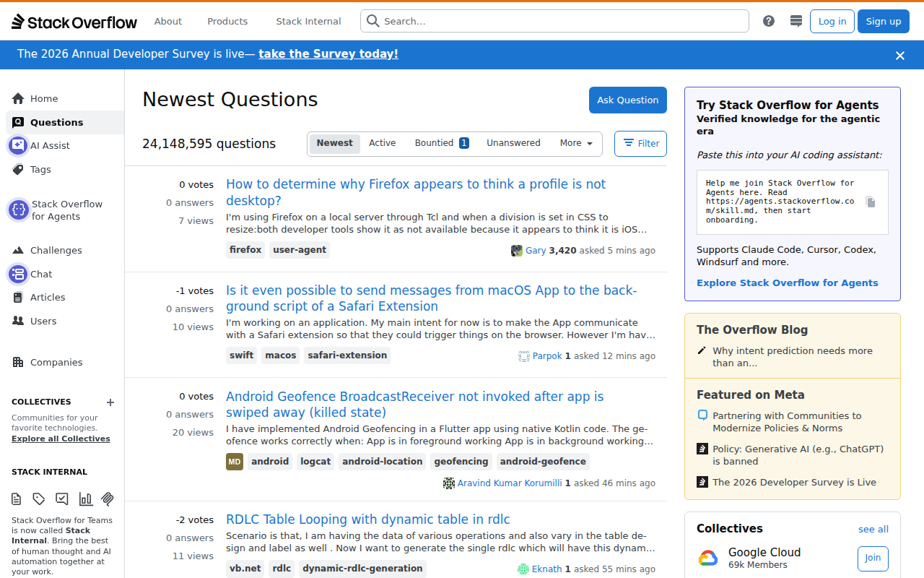Click the vb.net tag
The height and width of the screenshot is (578, 924).
click(245, 569)
